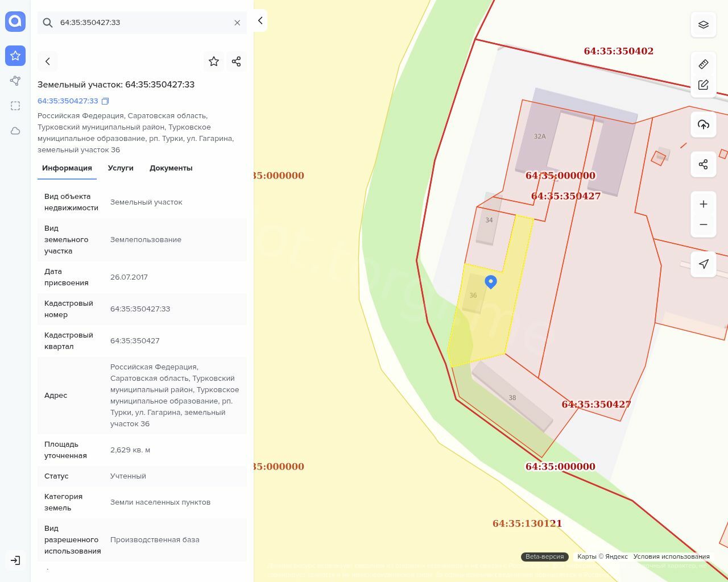Zoom out on the map

pos(704,225)
